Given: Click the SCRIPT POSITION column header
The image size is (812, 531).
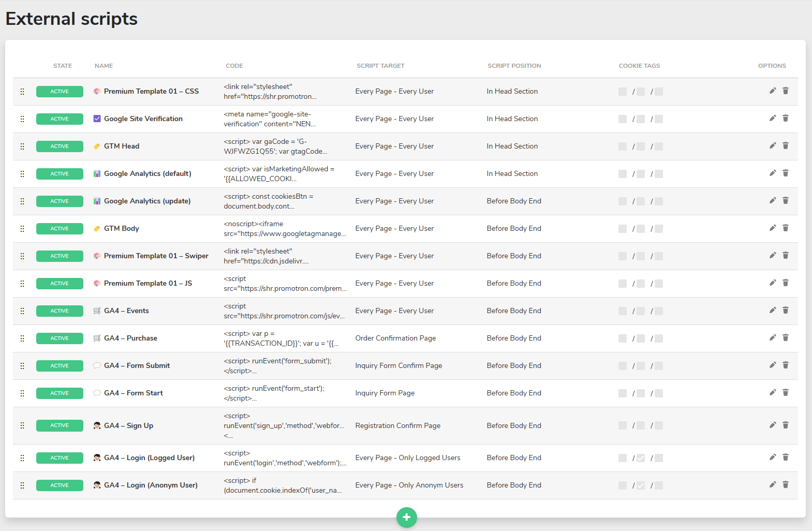Looking at the screenshot, I should (514, 66).
